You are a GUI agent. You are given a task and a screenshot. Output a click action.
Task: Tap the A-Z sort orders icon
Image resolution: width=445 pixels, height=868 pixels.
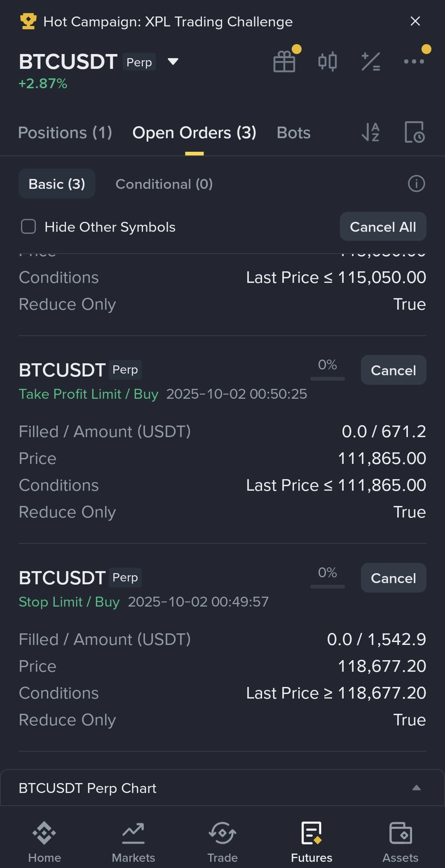(x=370, y=132)
